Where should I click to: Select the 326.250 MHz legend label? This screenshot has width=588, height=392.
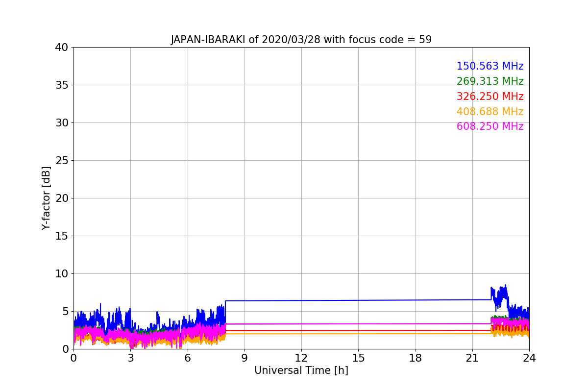pos(490,97)
